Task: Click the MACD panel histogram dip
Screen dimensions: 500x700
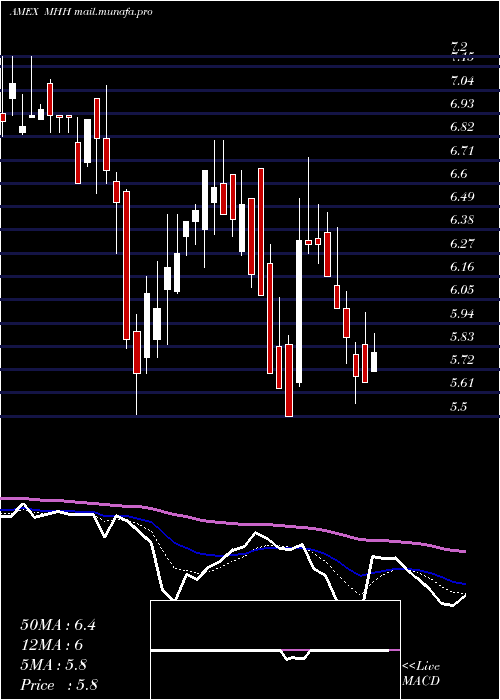Action: pyautogui.click(x=295, y=655)
